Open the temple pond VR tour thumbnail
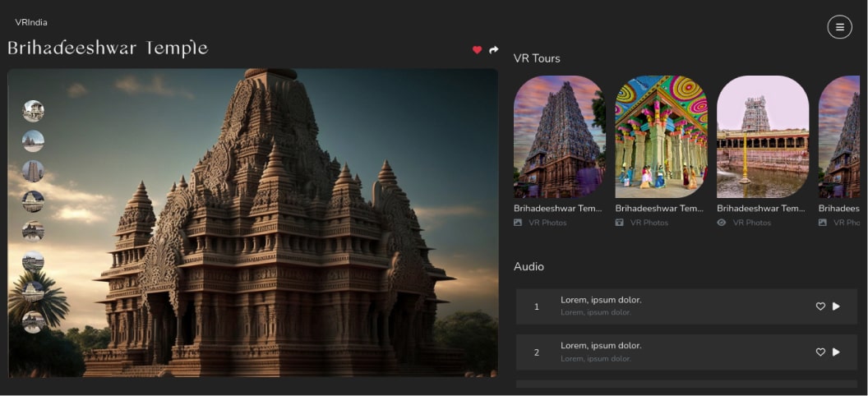The width and height of the screenshot is (868, 396). pos(763,136)
